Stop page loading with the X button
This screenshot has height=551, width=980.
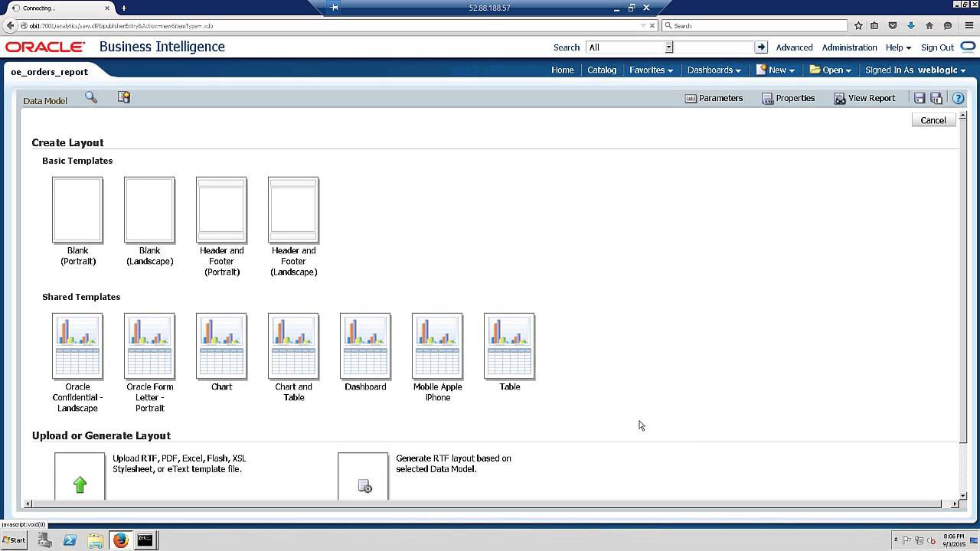tap(652, 25)
